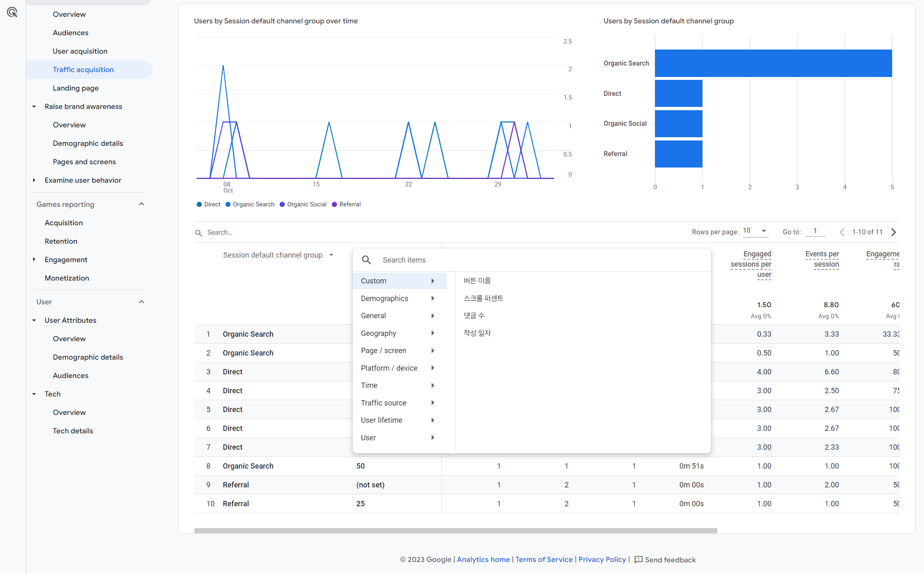924x573 pixels.
Task: Go to Landing page report
Action: 76,88
